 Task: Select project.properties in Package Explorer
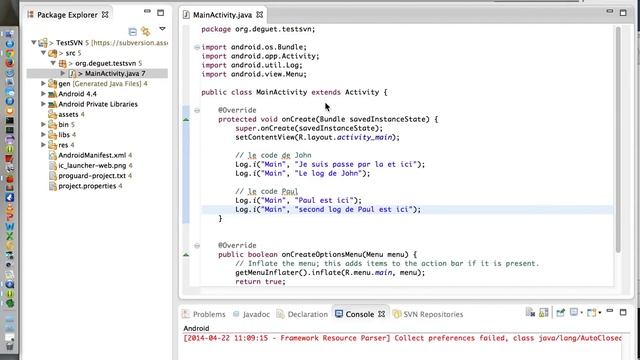(x=98, y=186)
